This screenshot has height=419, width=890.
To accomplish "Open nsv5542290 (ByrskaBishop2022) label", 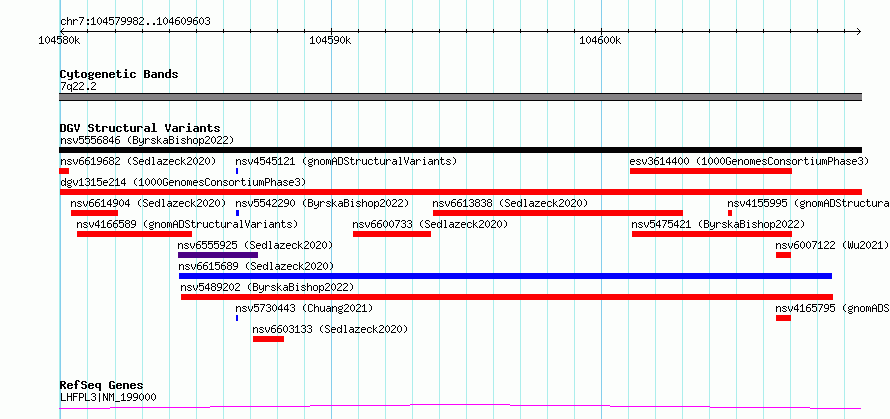I will (322, 203).
